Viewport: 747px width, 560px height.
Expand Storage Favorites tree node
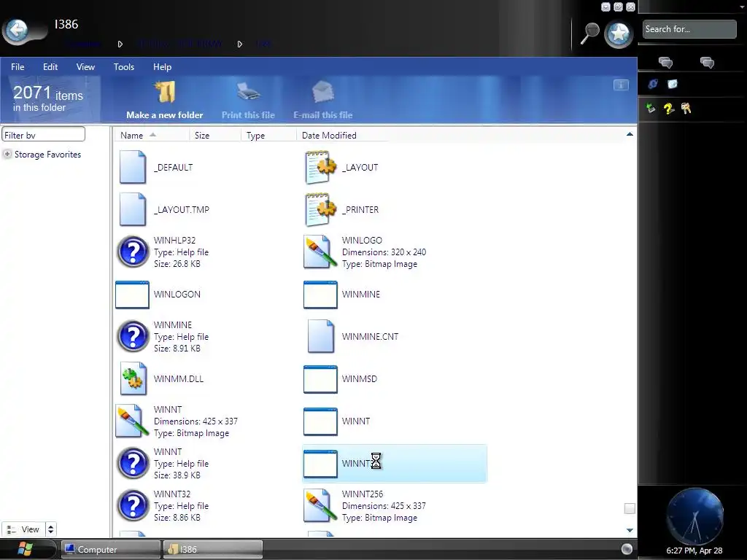pyautogui.click(x=7, y=155)
